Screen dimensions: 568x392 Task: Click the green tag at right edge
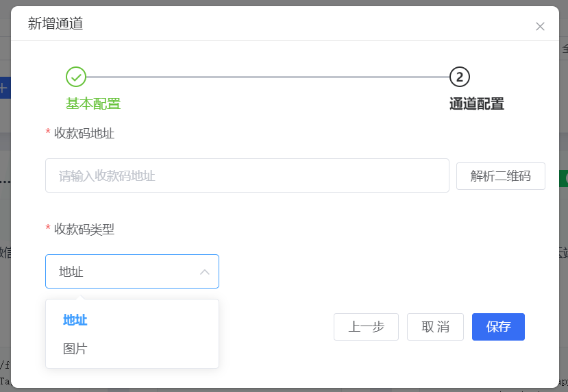pos(564,178)
